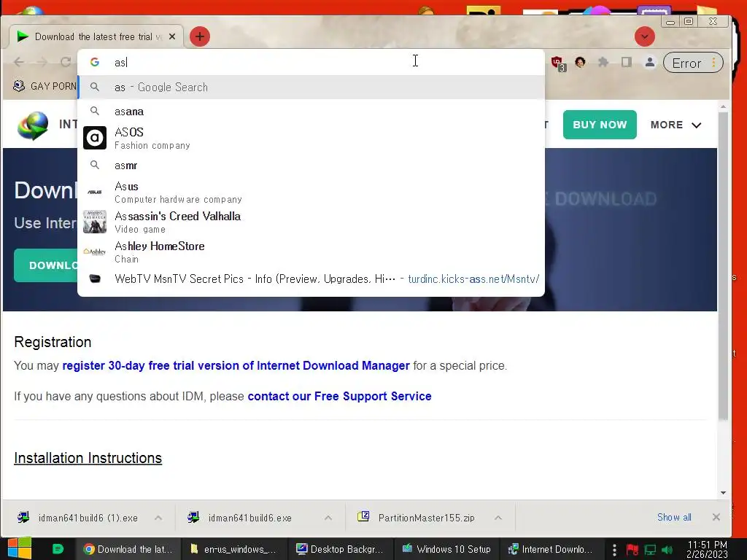Click Show all downloads
This screenshot has height=560, width=747.
click(674, 517)
